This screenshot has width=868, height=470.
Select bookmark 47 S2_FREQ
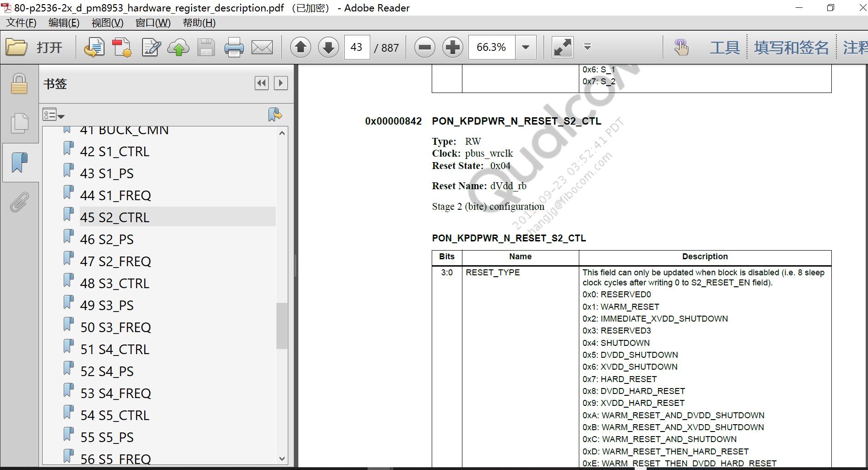(x=115, y=262)
